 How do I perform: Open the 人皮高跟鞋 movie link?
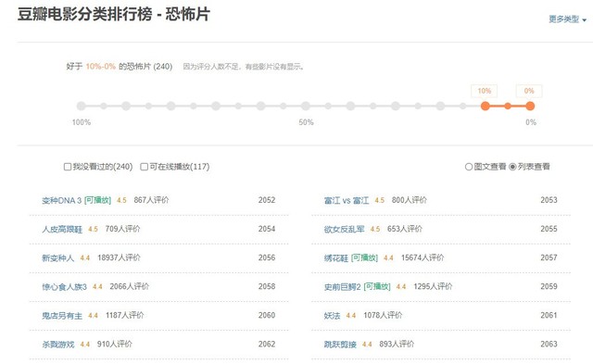(x=62, y=229)
